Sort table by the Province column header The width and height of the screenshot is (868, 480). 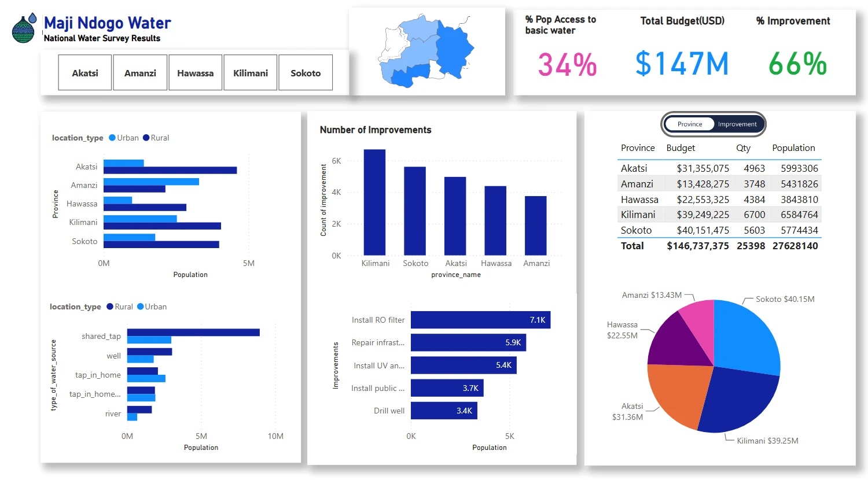(638, 148)
